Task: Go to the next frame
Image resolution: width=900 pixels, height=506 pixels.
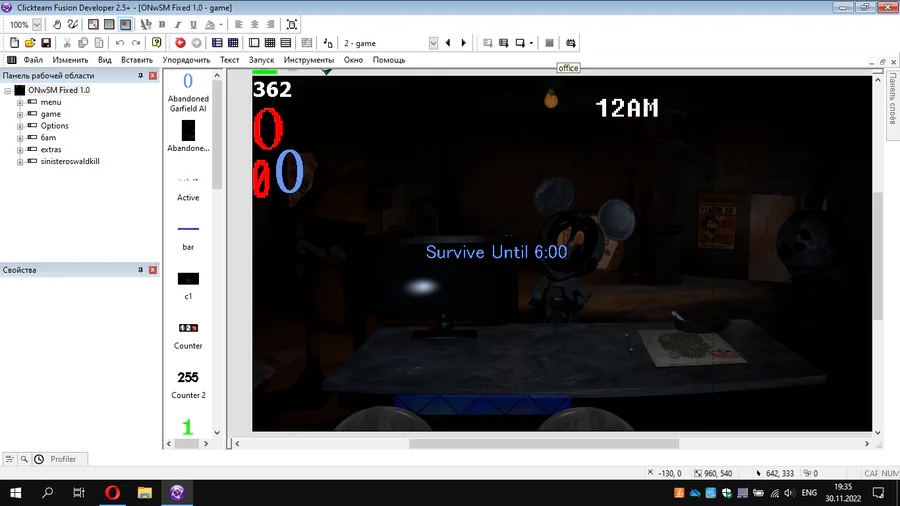Action: (464, 43)
